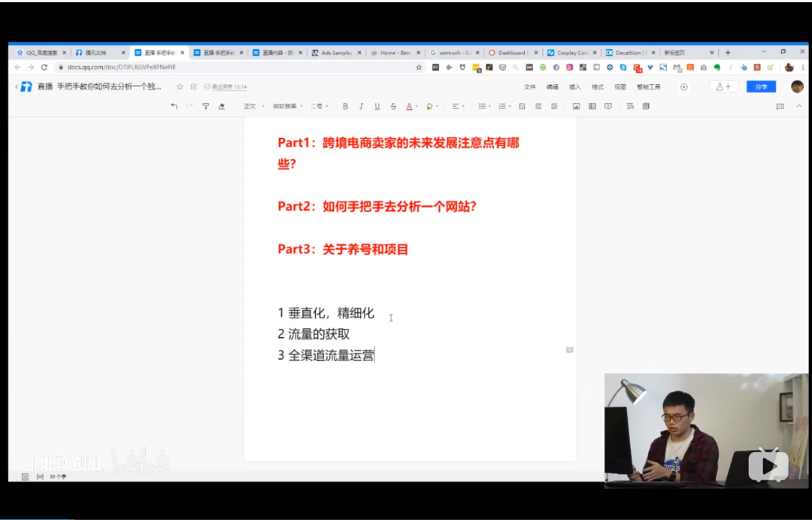Switch to the Ads Sampler browser tab
The height and width of the screenshot is (520, 812).
tap(335, 53)
